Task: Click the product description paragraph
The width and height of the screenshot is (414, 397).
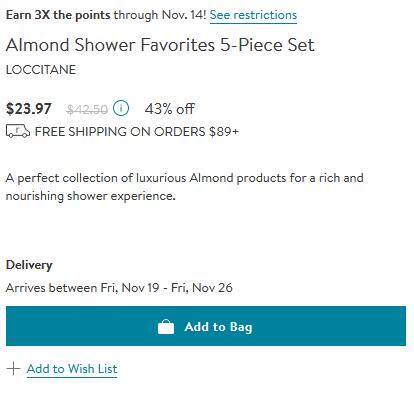Action: point(185,187)
